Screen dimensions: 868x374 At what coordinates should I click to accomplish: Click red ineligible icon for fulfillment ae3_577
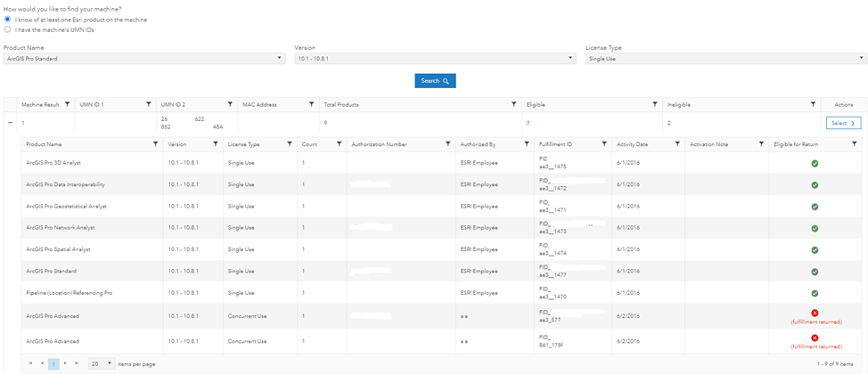tap(815, 313)
